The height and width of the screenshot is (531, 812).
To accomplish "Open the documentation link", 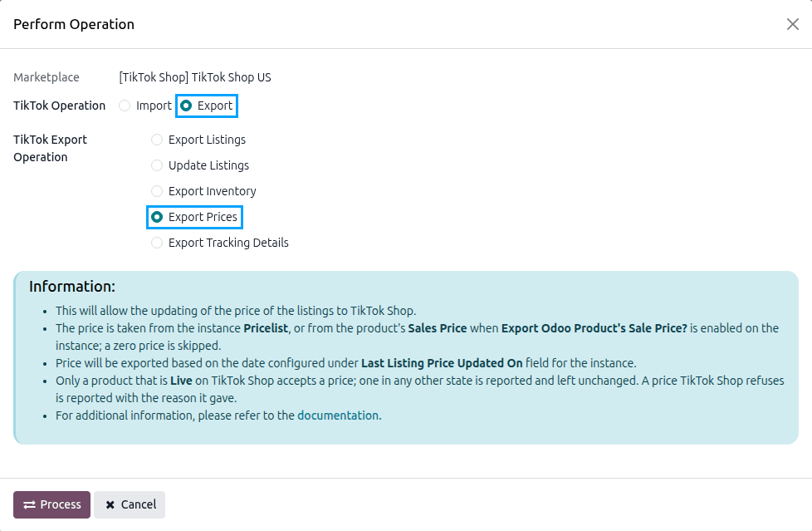I will [338, 415].
